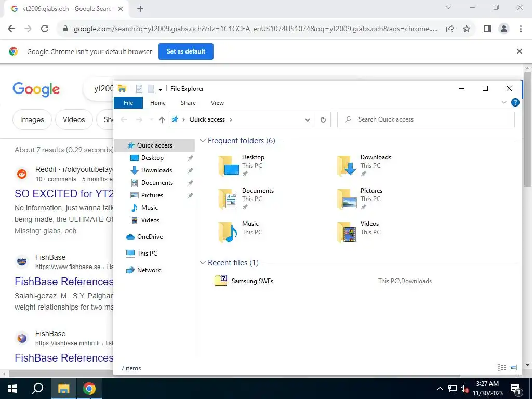Switch to Details view icon in status bar

point(501,368)
